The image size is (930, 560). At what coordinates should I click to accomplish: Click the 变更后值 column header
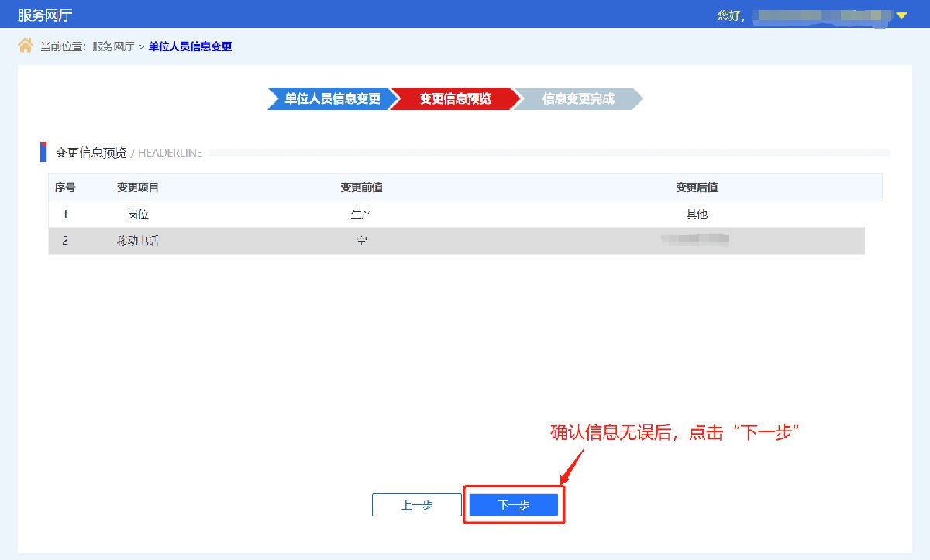pos(696,187)
